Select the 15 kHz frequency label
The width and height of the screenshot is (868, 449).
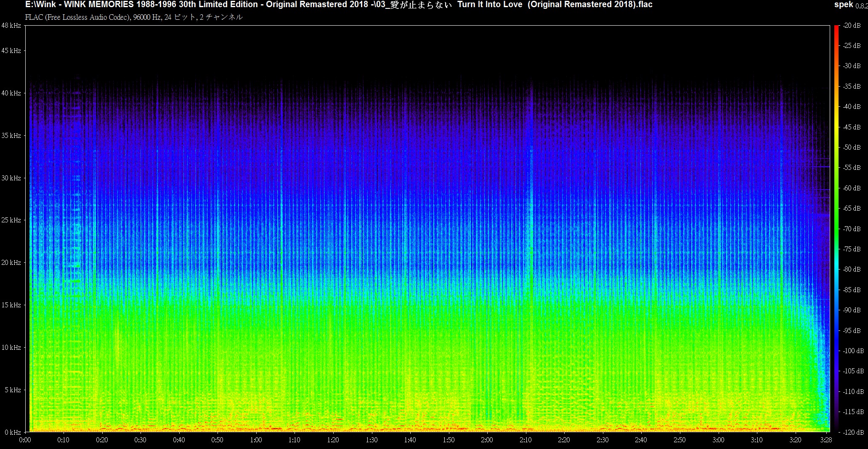[11, 305]
